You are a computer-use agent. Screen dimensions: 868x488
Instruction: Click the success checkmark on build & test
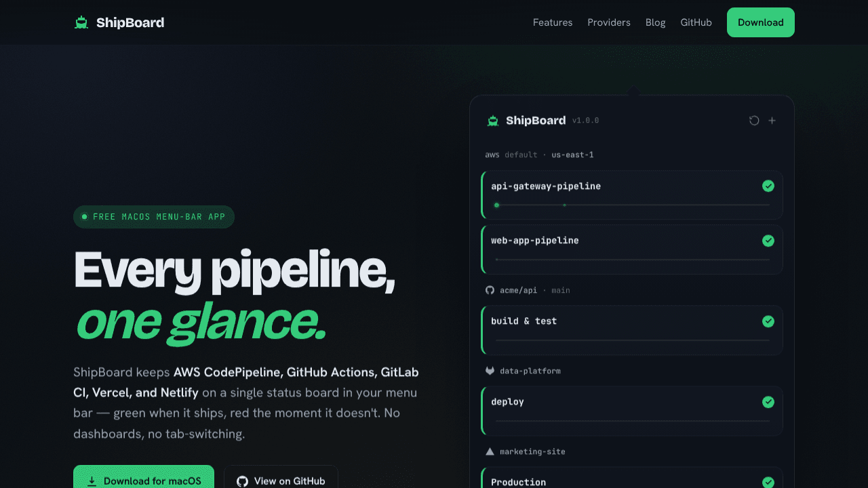768,321
